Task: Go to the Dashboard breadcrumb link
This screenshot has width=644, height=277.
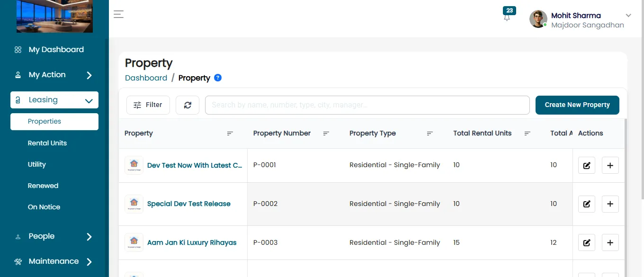Action: point(146,78)
